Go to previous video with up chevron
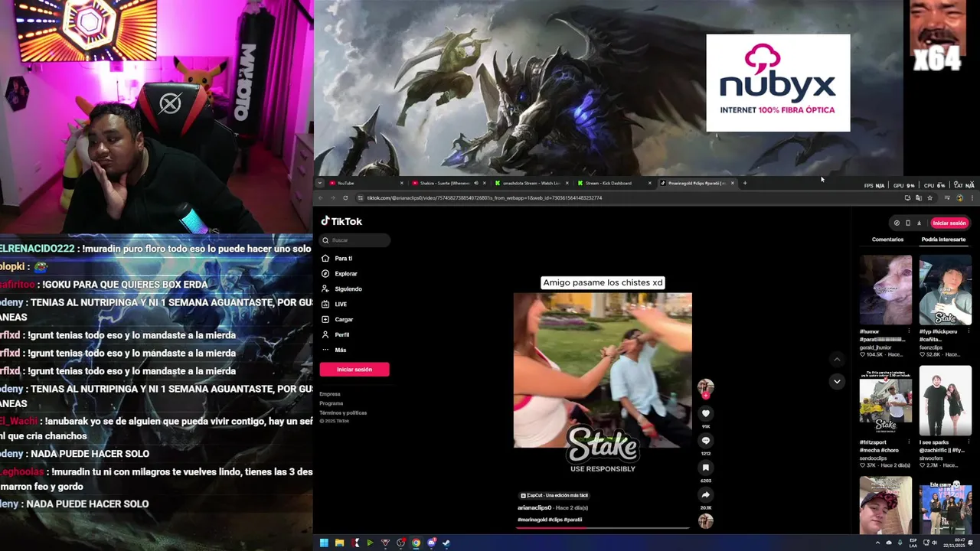 [837, 359]
